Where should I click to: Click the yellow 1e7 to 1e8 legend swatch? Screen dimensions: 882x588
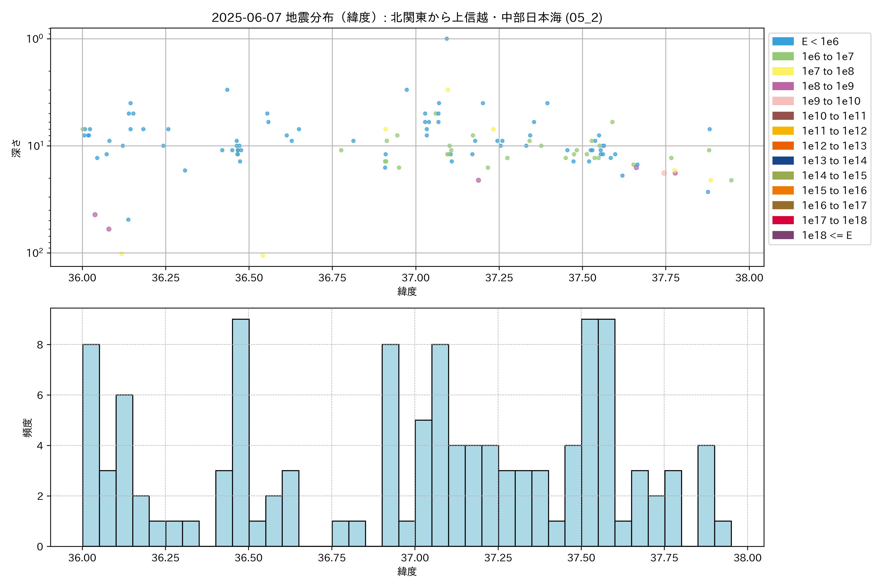[x=783, y=71]
